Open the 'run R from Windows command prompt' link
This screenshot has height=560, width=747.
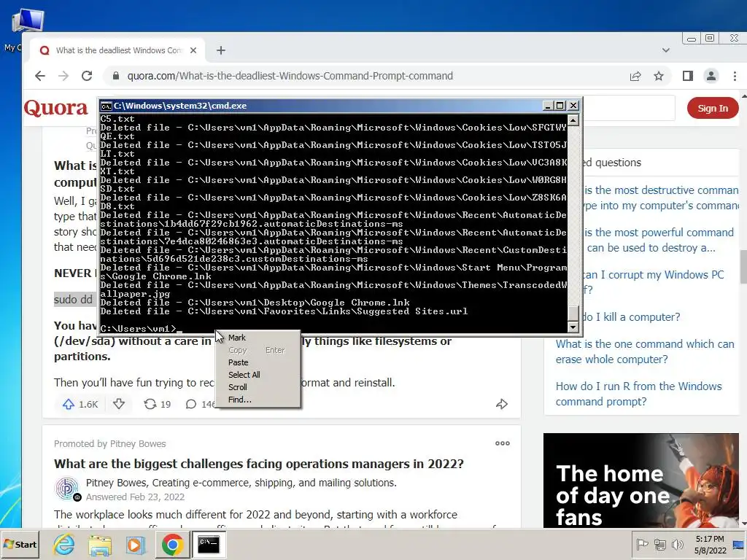point(638,394)
